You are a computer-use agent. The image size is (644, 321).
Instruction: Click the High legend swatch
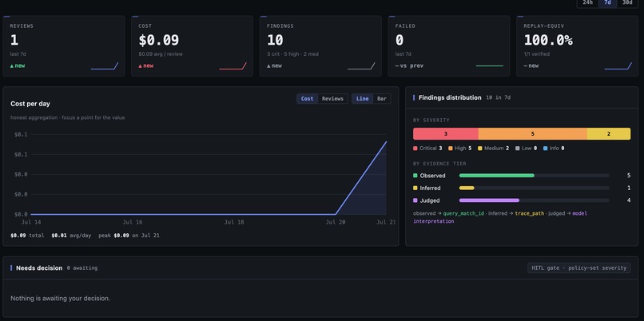(451, 149)
